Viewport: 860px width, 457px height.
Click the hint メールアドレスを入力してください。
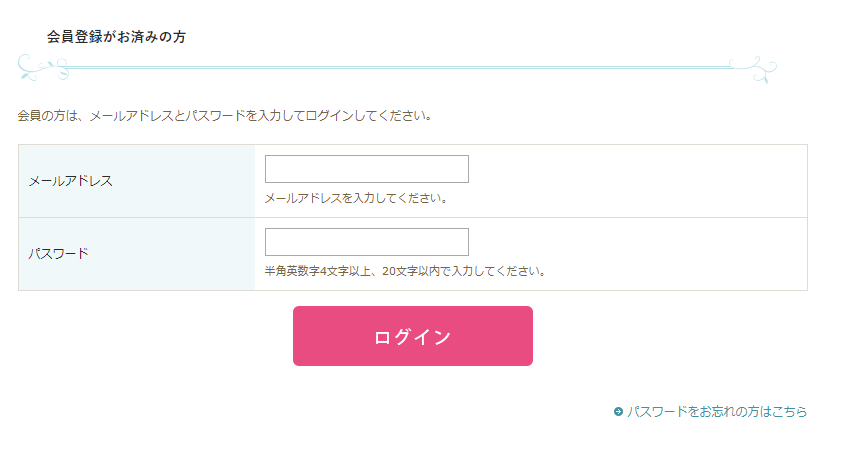point(357,198)
